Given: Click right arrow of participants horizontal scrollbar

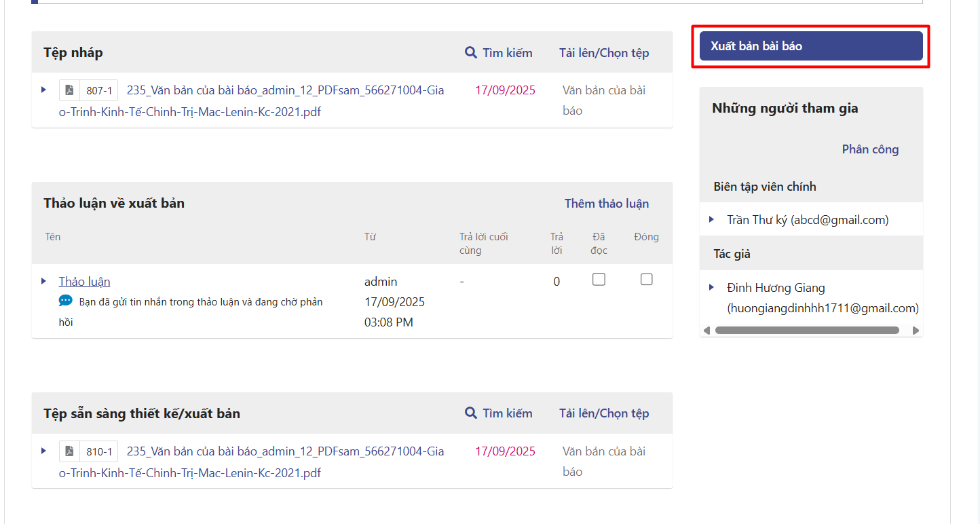Looking at the screenshot, I should tap(916, 331).
